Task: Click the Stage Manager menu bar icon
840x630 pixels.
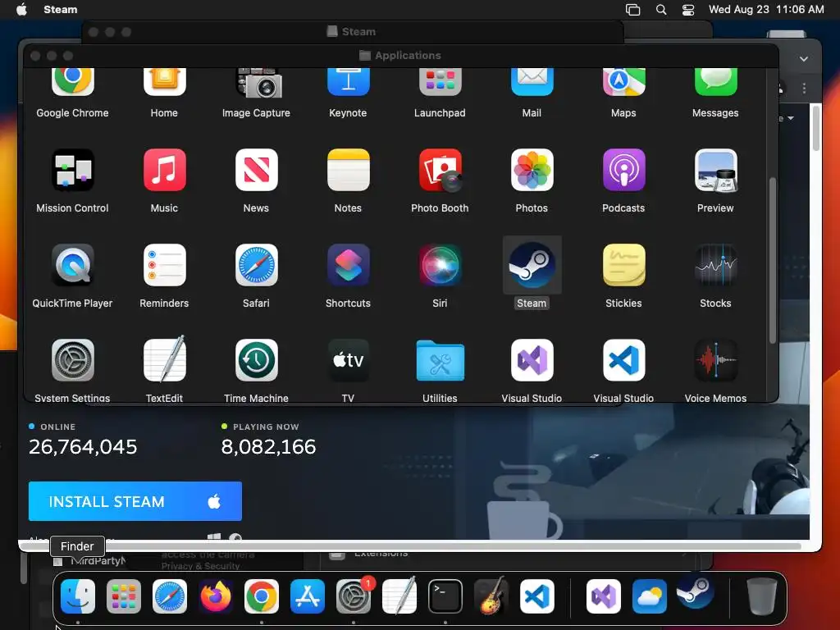Action: tap(632, 10)
